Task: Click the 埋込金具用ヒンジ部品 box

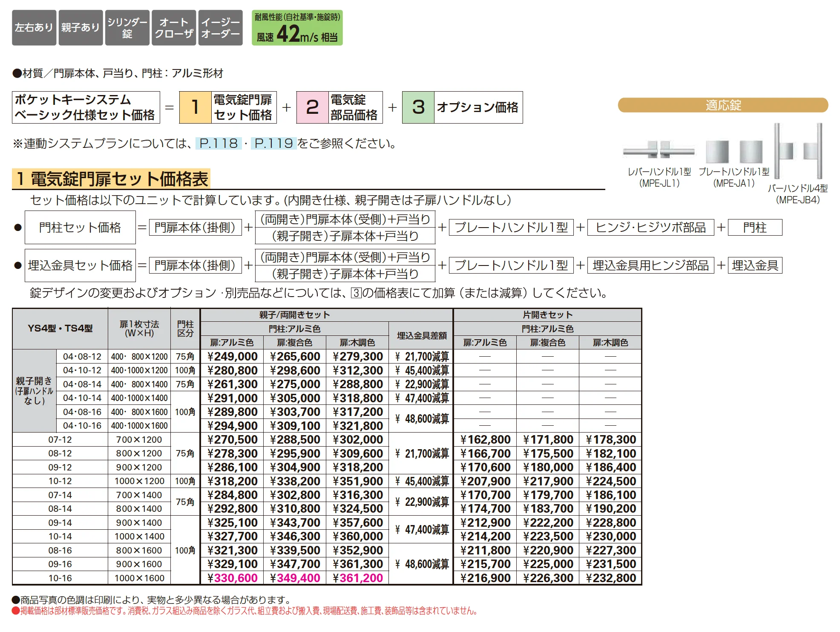Action: point(650,265)
